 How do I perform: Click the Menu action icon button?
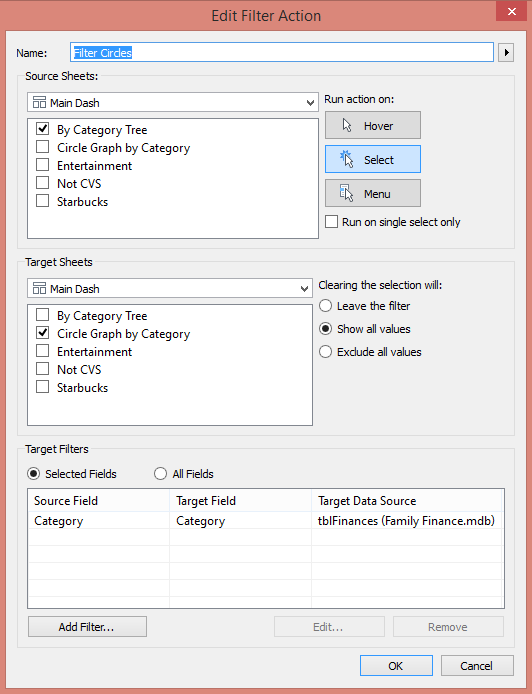click(x=373, y=193)
